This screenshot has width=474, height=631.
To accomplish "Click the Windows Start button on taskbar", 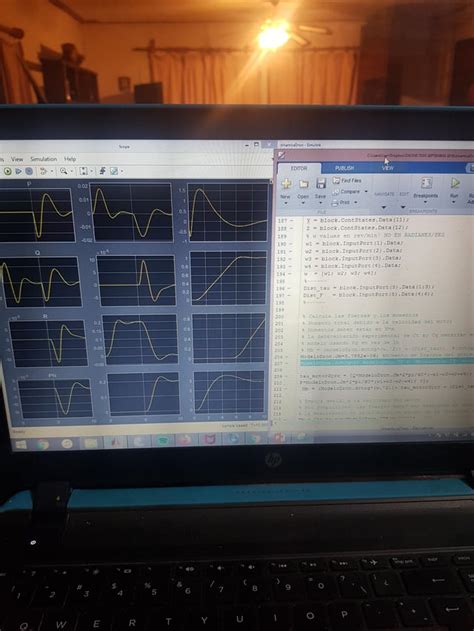I will (21, 444).
